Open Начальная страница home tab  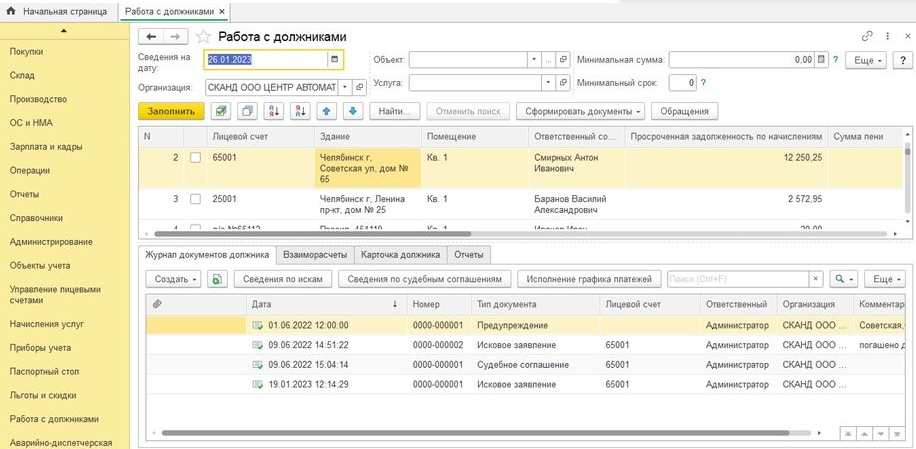[x=57, y=11]
